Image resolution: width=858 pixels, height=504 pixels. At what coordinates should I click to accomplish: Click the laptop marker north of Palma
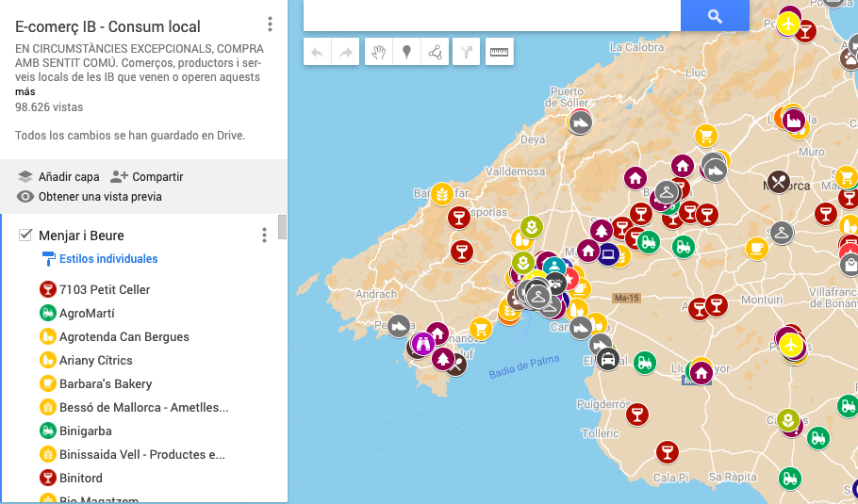tap(608, 254)
